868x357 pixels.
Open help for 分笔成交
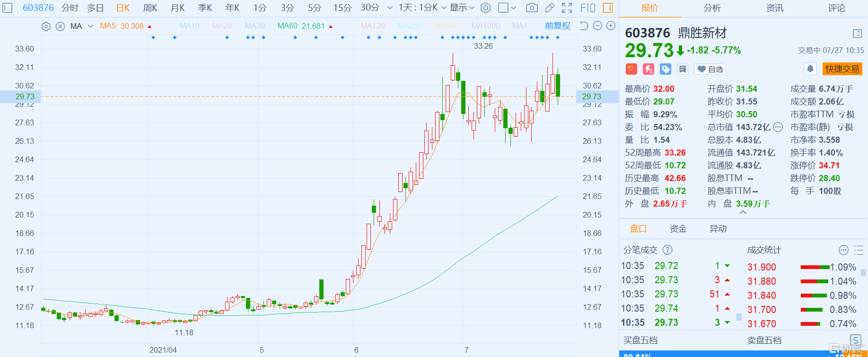667,250
